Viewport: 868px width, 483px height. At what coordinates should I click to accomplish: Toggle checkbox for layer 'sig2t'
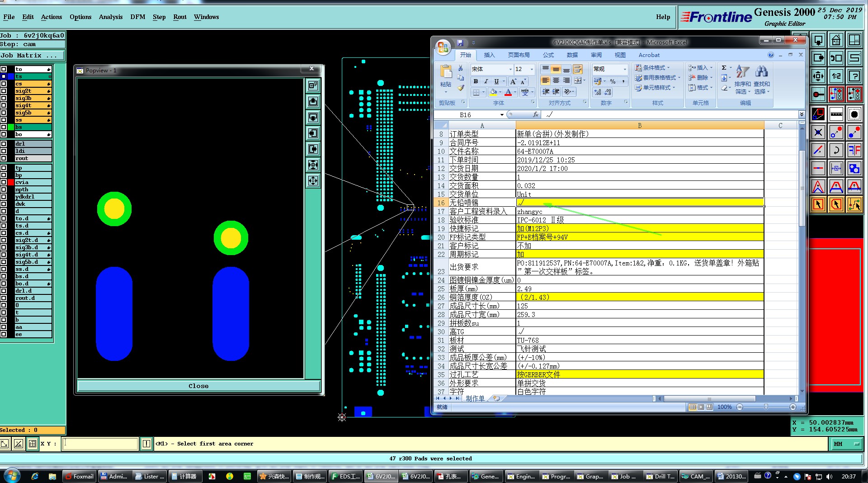click(x=4, y=91)
